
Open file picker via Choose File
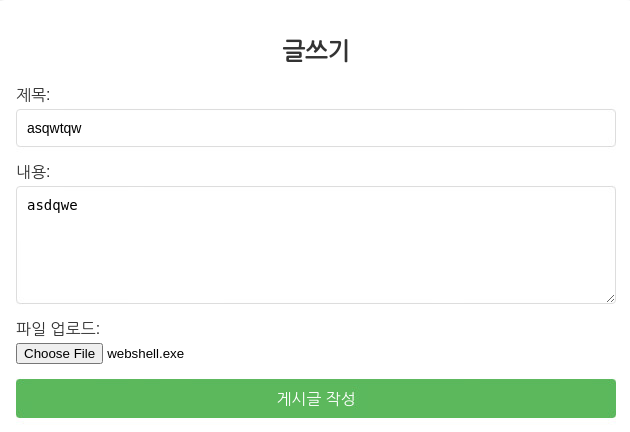point(59,353)
